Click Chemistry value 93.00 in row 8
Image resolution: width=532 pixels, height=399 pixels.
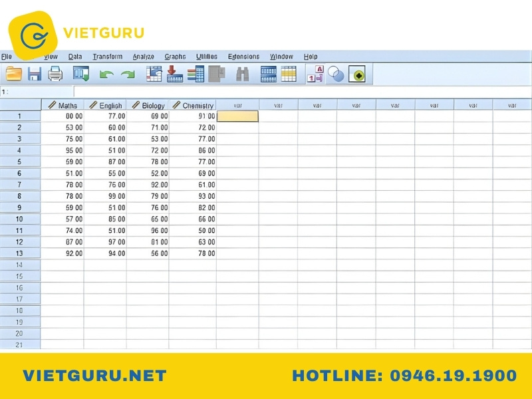click(193, 196)
